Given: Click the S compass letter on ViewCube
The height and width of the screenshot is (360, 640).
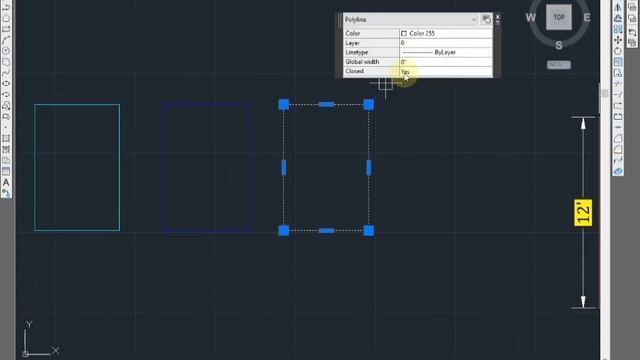Looking at the screenshot, I should coord(559,45).
